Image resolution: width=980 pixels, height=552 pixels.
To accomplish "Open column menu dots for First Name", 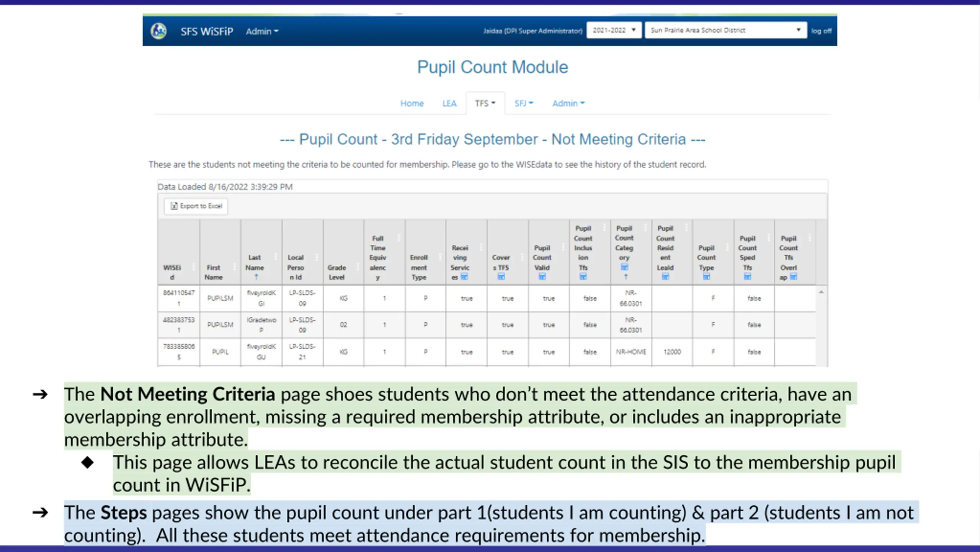I will pyautogui.click(x=234, y=267).
